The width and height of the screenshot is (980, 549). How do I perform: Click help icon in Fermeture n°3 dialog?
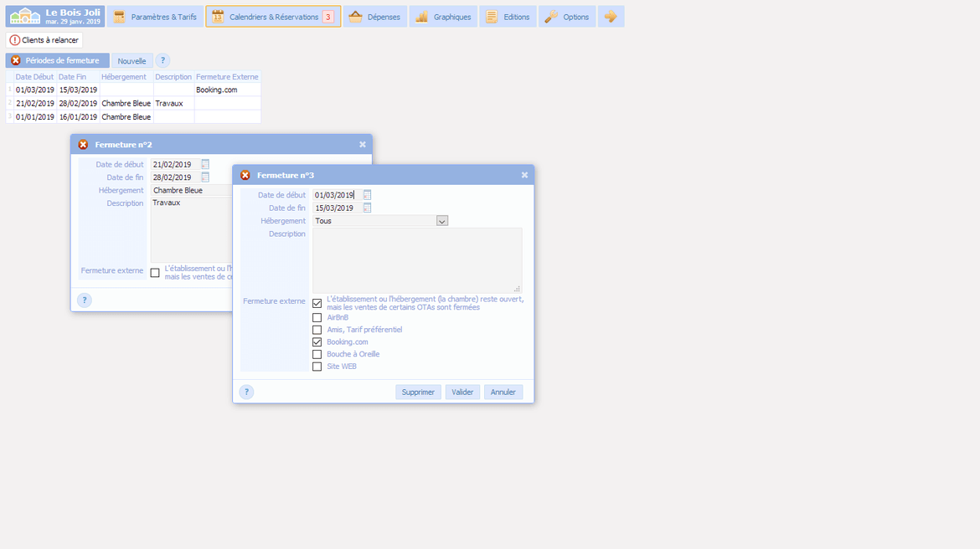(246, 392)
